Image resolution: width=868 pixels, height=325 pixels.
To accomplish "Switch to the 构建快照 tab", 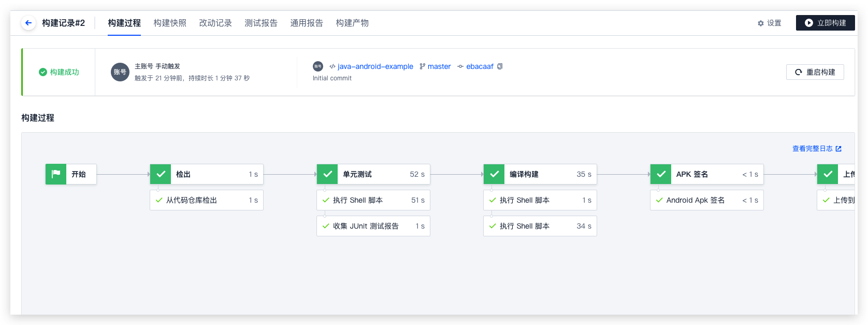I will tap(170, 23).
